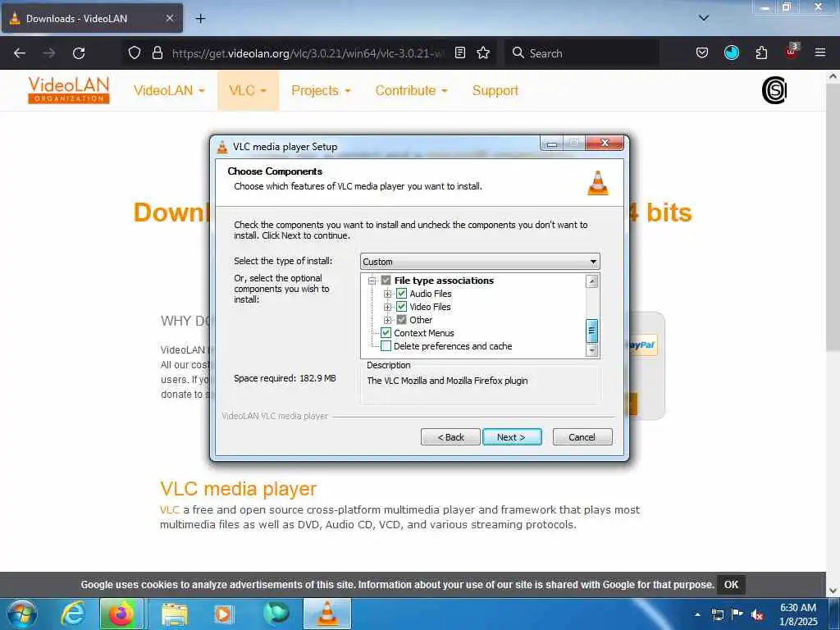Uncheck the Context Menus checkbox
Viewport: 840px width, 630px height.
point(386,333)
